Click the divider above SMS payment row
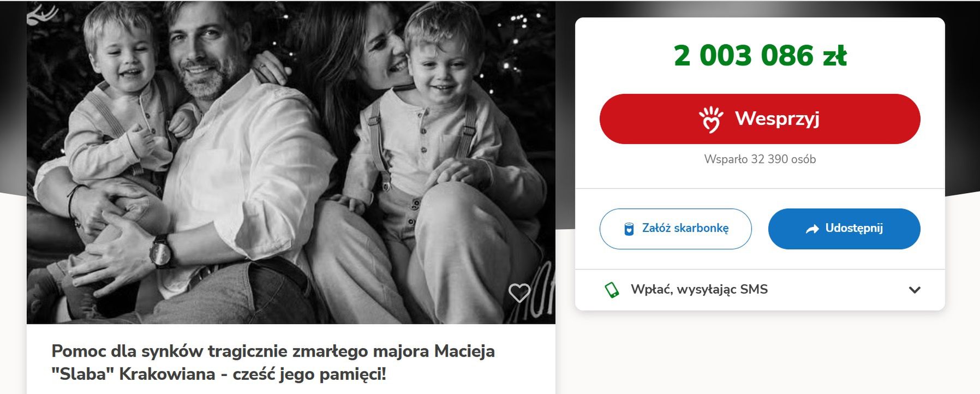The width and height of the screenshot is (980, 394). 760,270
